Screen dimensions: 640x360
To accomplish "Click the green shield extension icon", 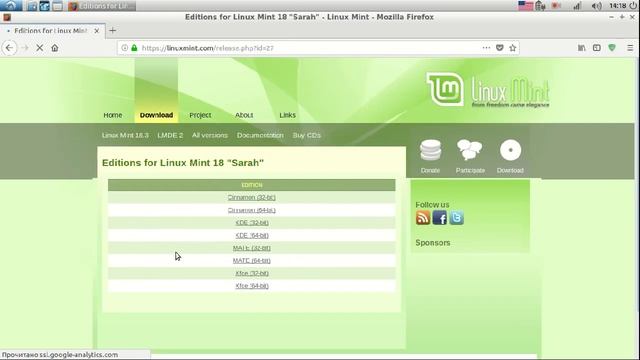I will (612, 48).
